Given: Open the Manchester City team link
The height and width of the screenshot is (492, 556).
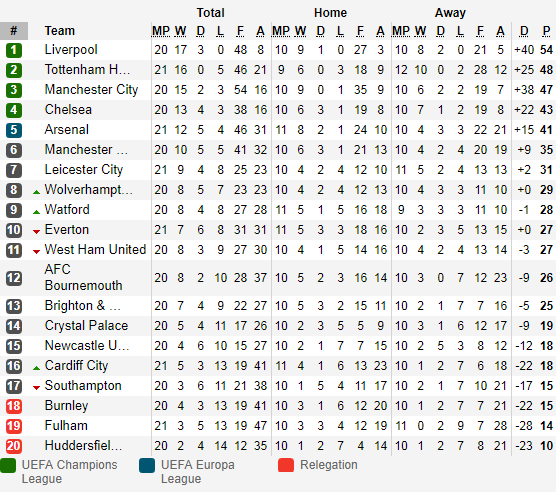Looking at the screenshot, I should (91, 90).
